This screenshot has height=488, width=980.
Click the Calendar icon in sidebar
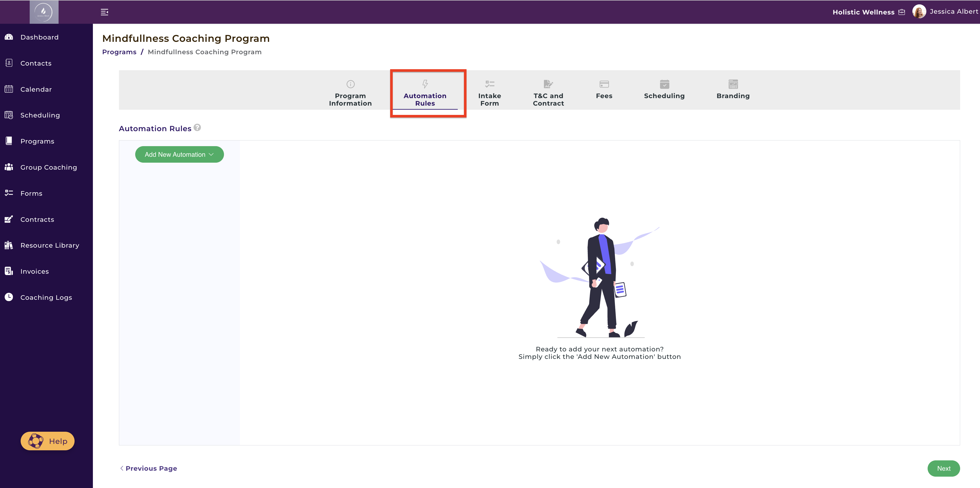(9, 89)
